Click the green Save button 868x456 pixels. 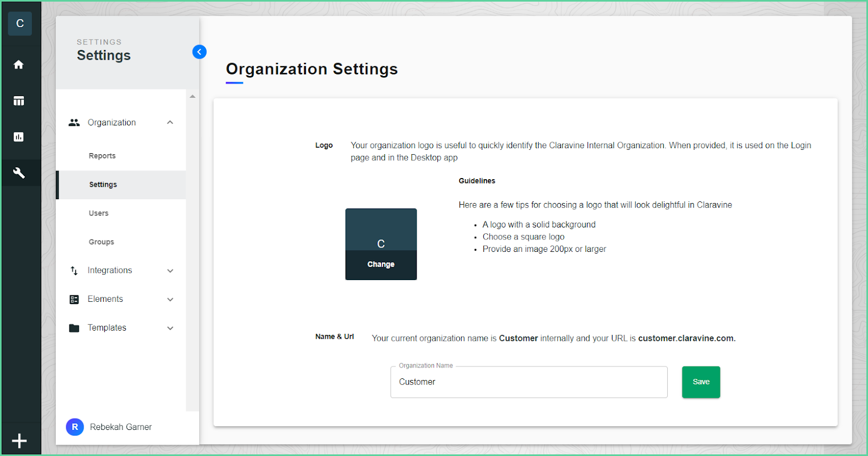[701, 382]
